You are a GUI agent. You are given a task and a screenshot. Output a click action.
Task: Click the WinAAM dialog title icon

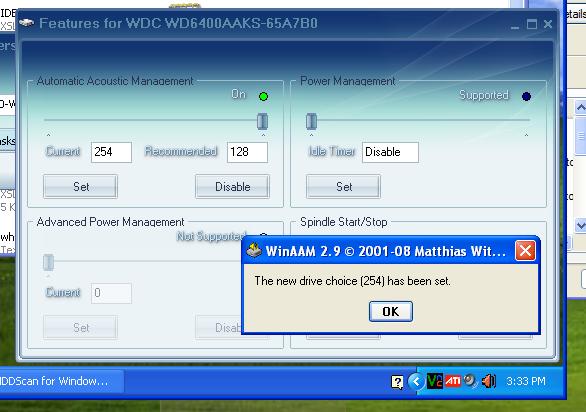pyautogui.click(x=254, y=250)
